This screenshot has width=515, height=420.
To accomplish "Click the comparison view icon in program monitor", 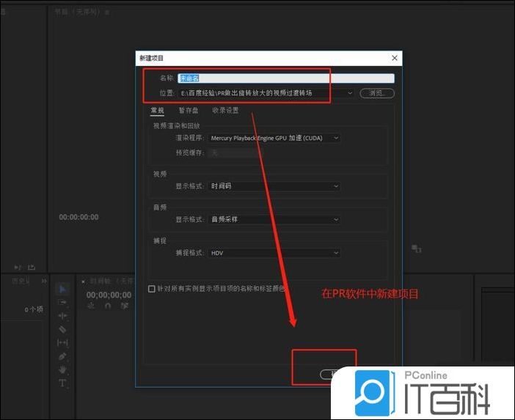I will coord(417,249).
